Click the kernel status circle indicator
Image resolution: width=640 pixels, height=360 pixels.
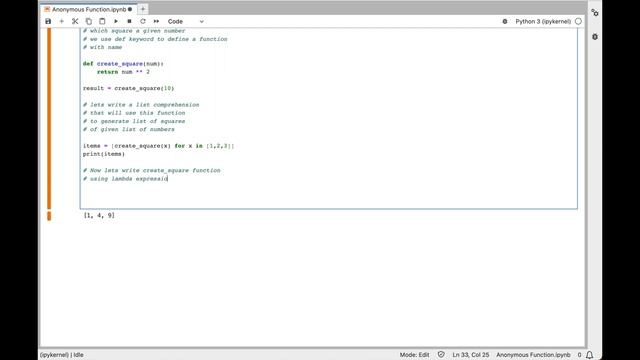click(578, 21)
